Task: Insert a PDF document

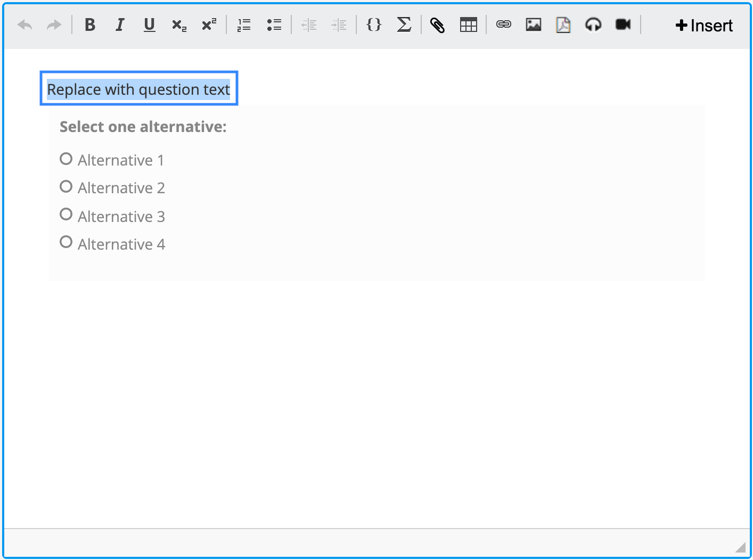Action: (563, 24)
